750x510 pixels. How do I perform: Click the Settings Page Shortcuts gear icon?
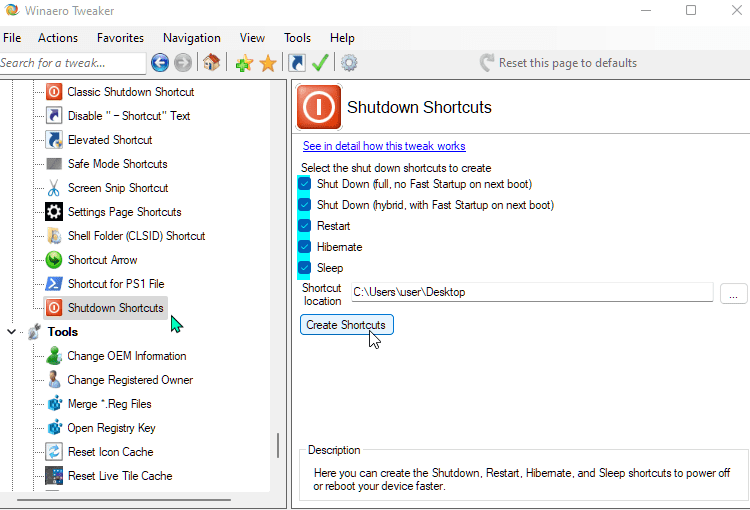coord(54,211)
